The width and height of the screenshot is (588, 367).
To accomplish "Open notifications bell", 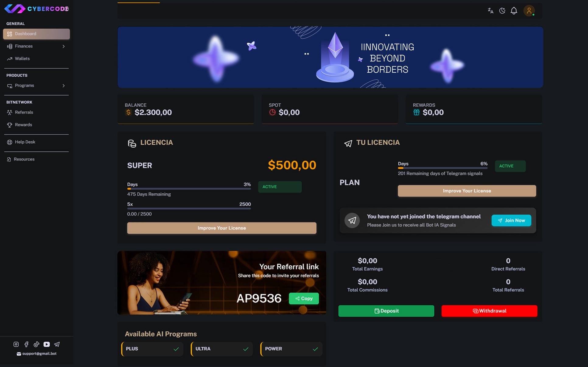I will (514, 11).
